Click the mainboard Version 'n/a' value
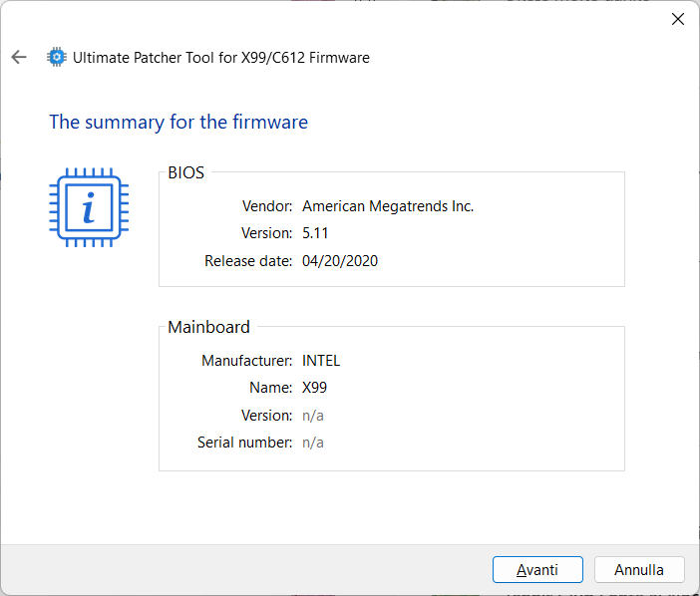Viewport: 700px width, 596px height. (313, 416)
